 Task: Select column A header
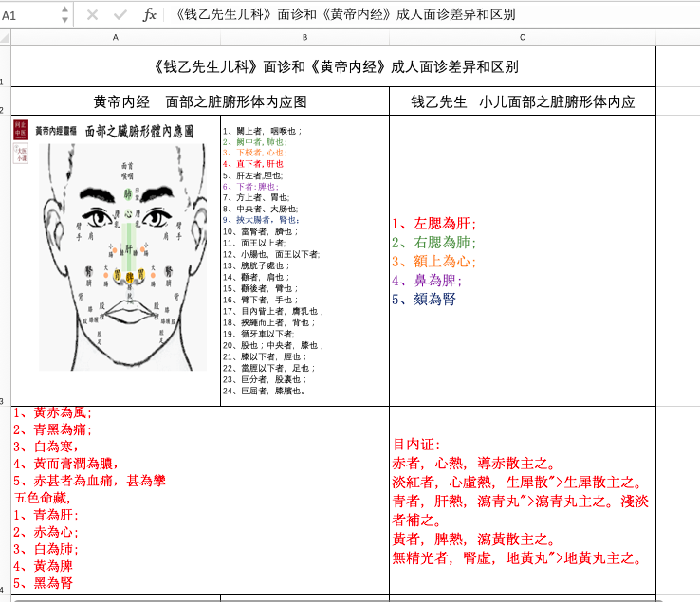click(116, 38)
